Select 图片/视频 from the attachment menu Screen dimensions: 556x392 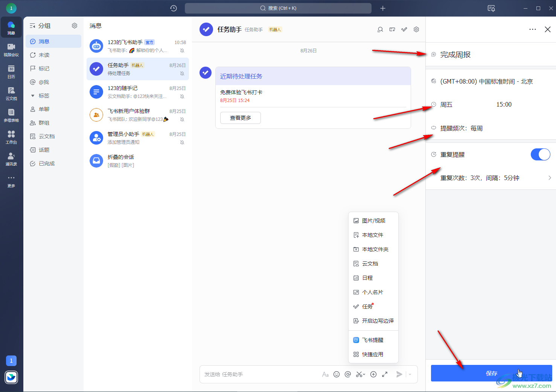click(373, 221)
